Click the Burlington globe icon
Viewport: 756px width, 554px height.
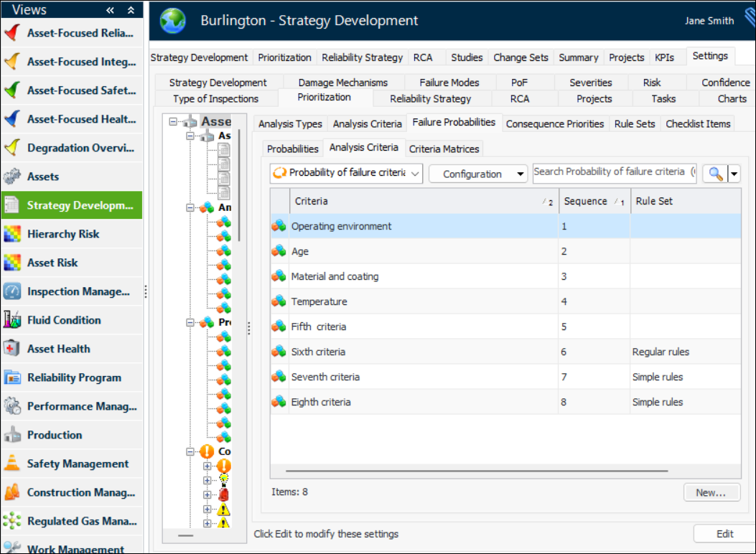pyautogui.click(x=173, y=21)
